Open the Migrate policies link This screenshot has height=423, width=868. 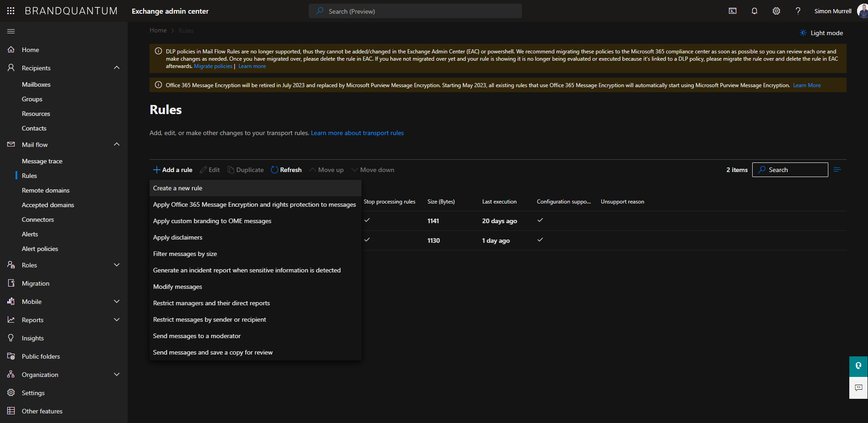click(213, 66)
